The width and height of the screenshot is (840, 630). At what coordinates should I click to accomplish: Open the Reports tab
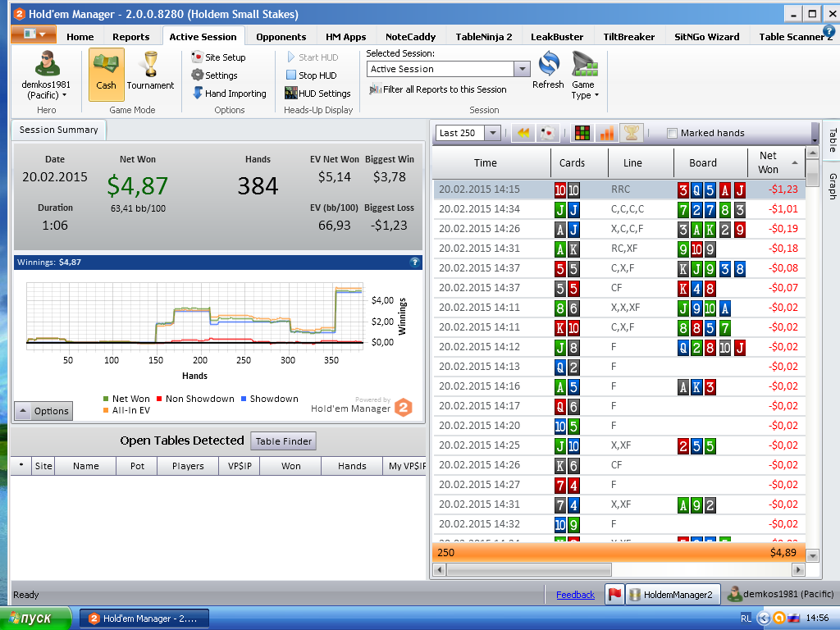coord(130,36)
